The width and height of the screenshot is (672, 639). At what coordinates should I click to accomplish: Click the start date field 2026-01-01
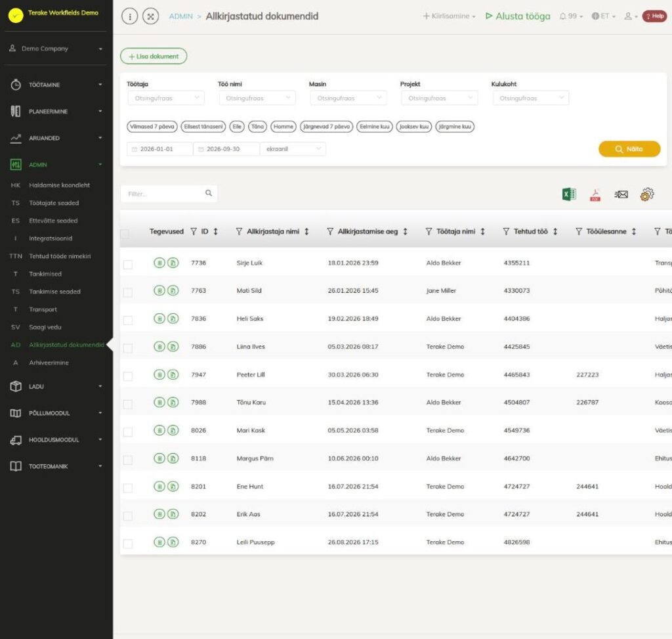(160, 149)
